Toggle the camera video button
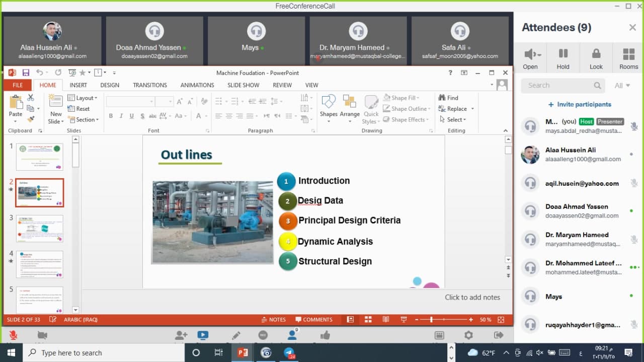Screen dimensions: 644x362 click(42, 335)
